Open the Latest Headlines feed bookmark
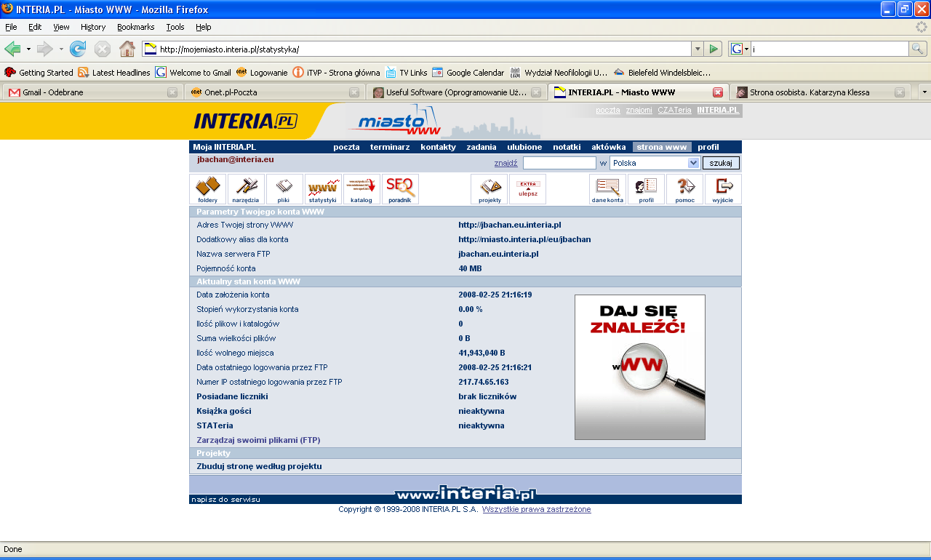Screen dimensions: 931x560 point(114,73)
